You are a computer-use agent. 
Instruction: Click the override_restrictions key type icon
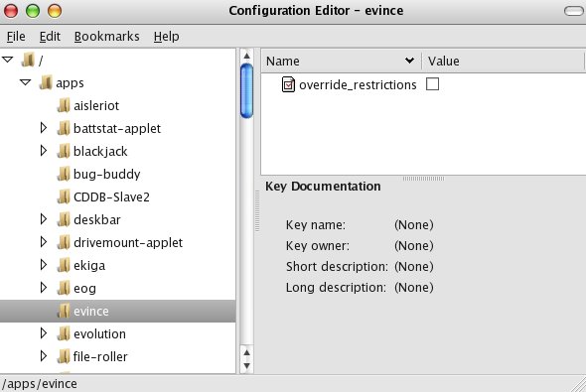288,84
